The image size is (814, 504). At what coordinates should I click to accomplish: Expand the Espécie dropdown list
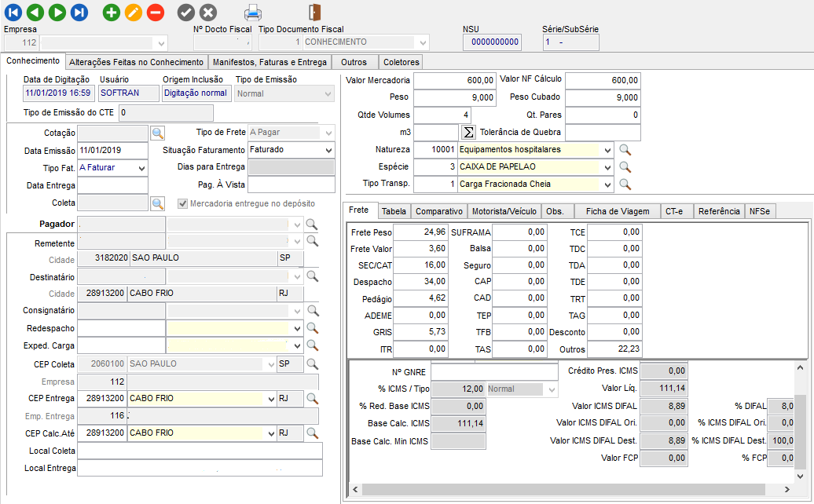(607, 166)
